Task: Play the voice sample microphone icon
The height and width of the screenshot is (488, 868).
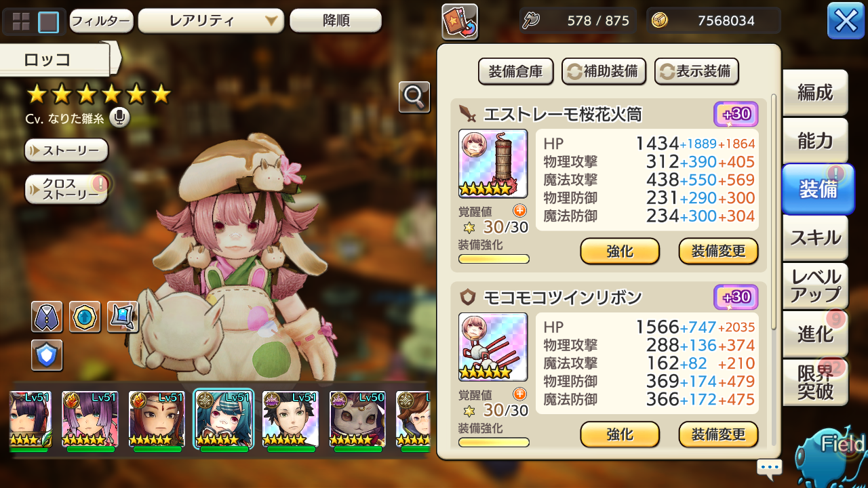Action: pyautogui.click(x=119, y=118)
